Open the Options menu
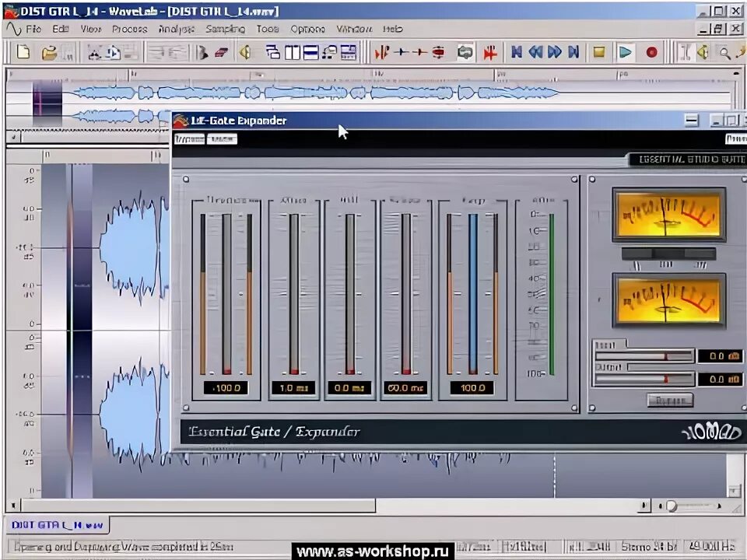This screenshot has width=747, height=560. click(x=307, y=29)
